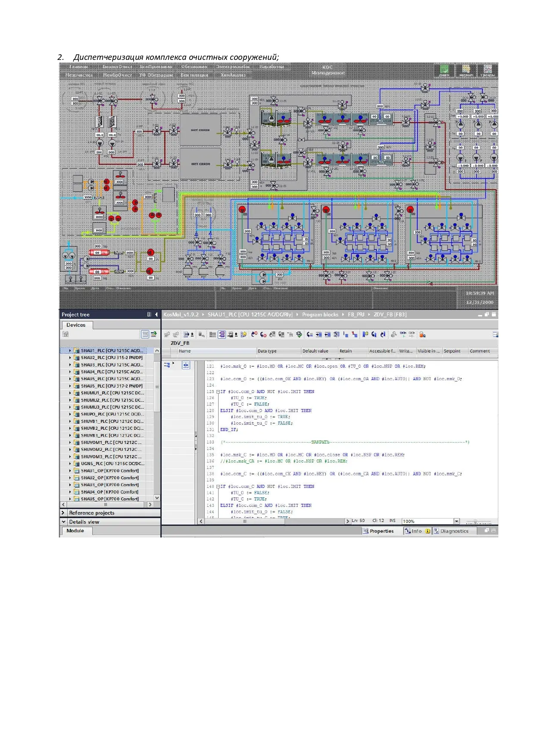Click the set bookmark flag icon
The height and width of the screenshot is (756, 535).
point(365,334)
